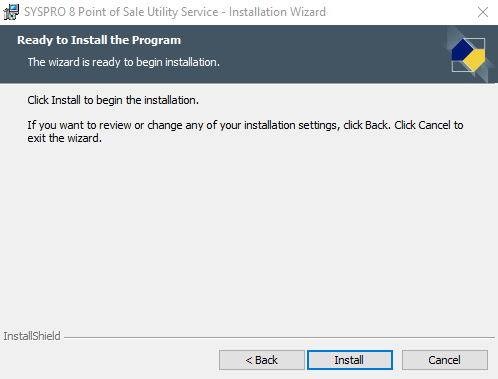Click 'The wizard is ready to begin installation' subtitle
498x379 pixels.
pyautogui.click(x=124, y=62)
